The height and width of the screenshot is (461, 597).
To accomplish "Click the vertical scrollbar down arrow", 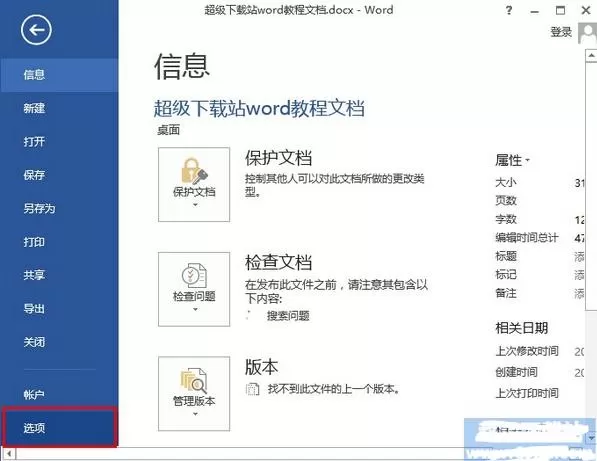I will click(591, 438).
